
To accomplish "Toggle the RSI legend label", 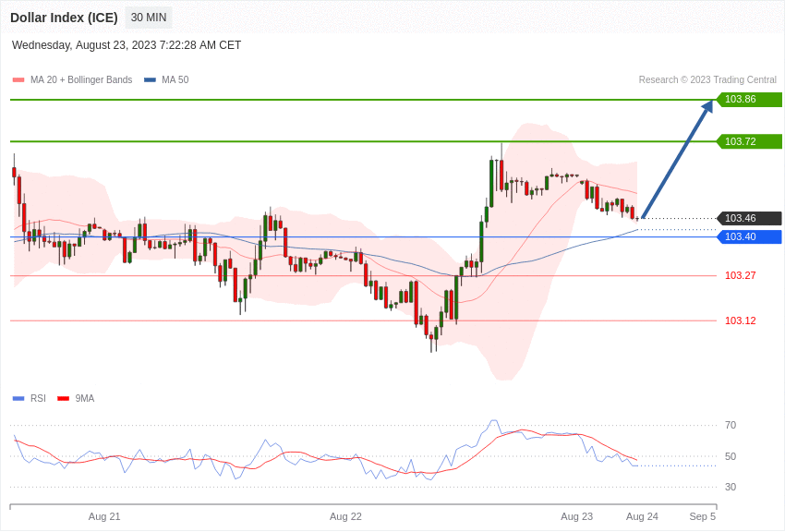I will [38, 398].
